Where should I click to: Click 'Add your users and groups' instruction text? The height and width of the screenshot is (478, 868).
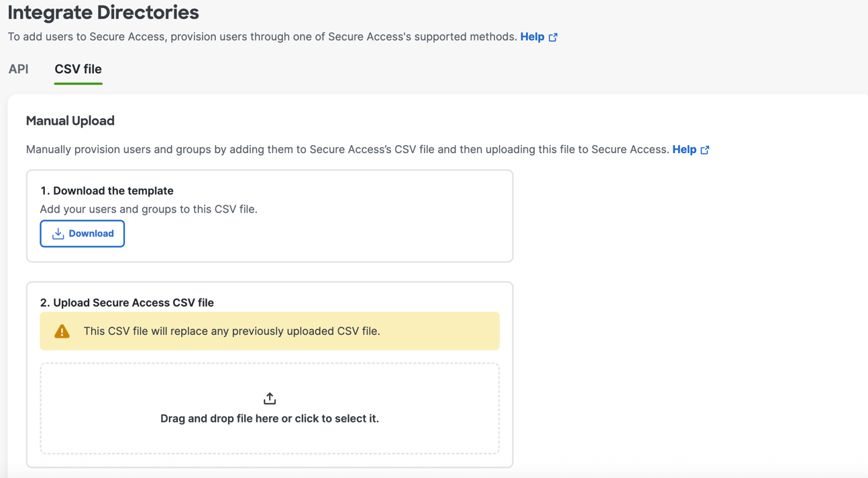(149, 209)
